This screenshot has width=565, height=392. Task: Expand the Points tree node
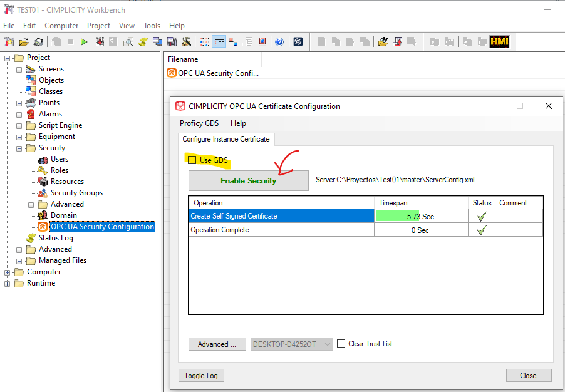click(x=19, y=103)
